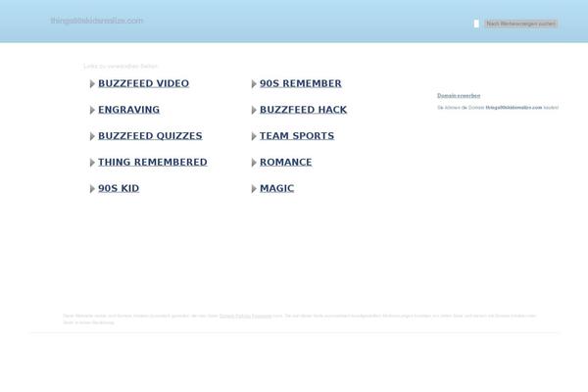
Task: Open the TEAM SPORTS link
Action: point(297,136)
